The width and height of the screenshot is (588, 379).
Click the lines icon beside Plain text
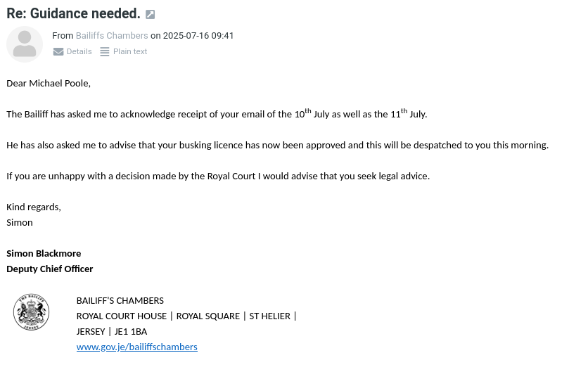105,52
